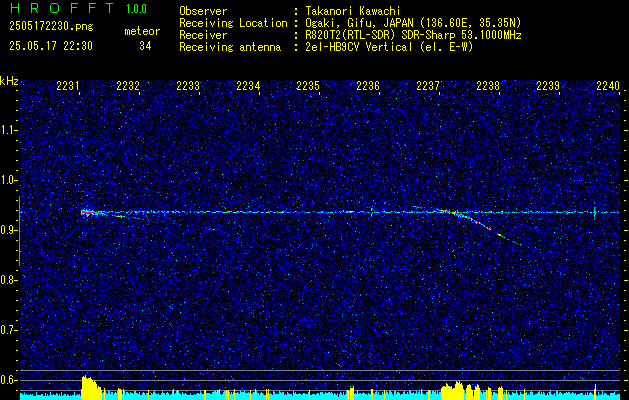Image resolution: width=629 pixels, height=400 pixels.
Task: Click the version number 1.0.0
Action: (x=136, y=8)
